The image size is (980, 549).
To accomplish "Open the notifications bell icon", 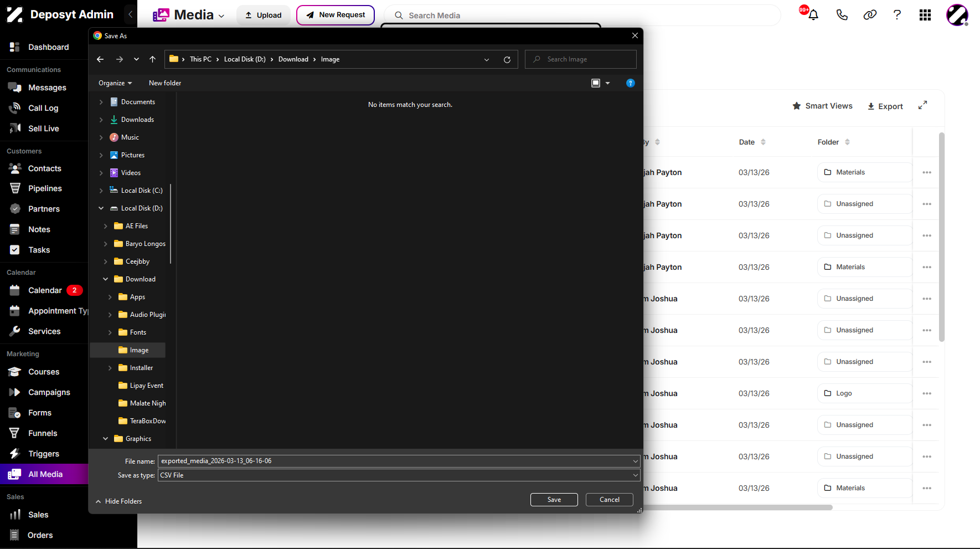I will (x=813, y=15).
